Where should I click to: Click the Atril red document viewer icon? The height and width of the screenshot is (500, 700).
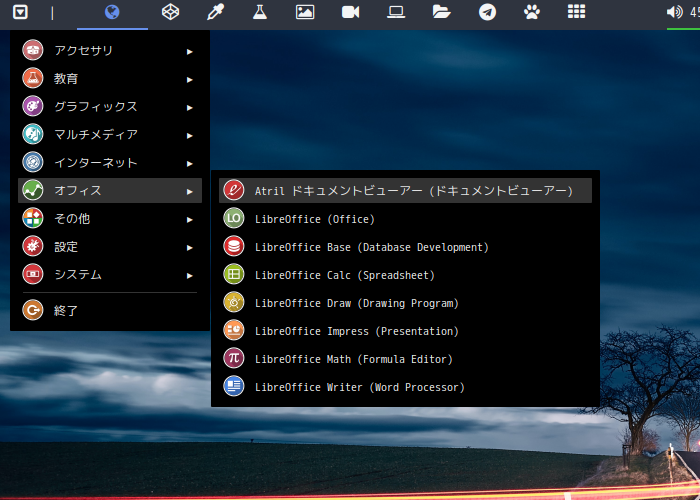pos(234,190)
